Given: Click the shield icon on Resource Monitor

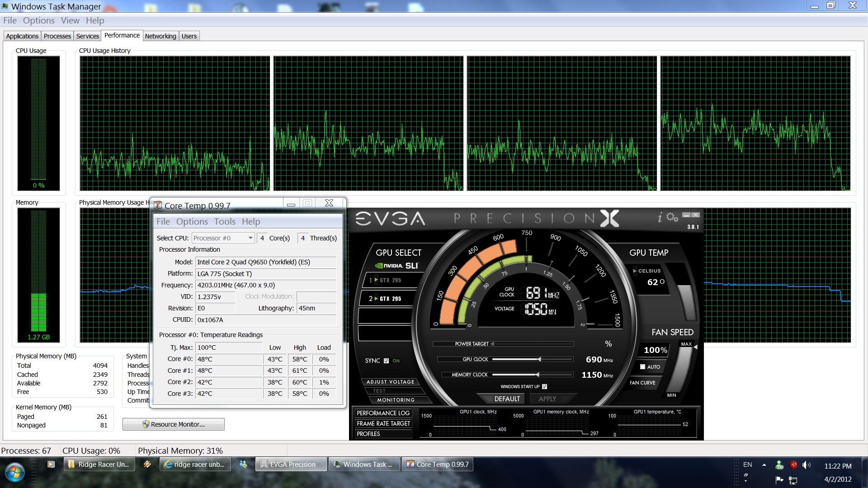Looking at the screenshot, I should (x=146, y=424).
